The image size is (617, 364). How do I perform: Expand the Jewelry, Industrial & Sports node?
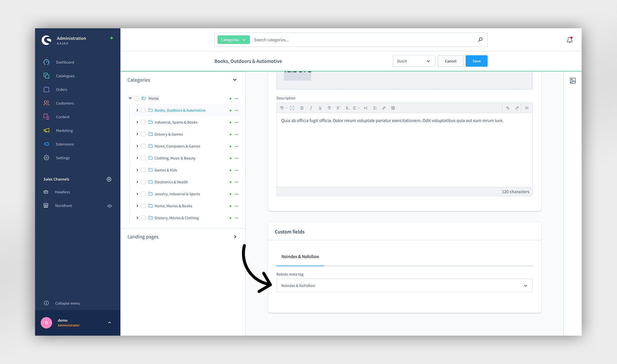(137, 194)
